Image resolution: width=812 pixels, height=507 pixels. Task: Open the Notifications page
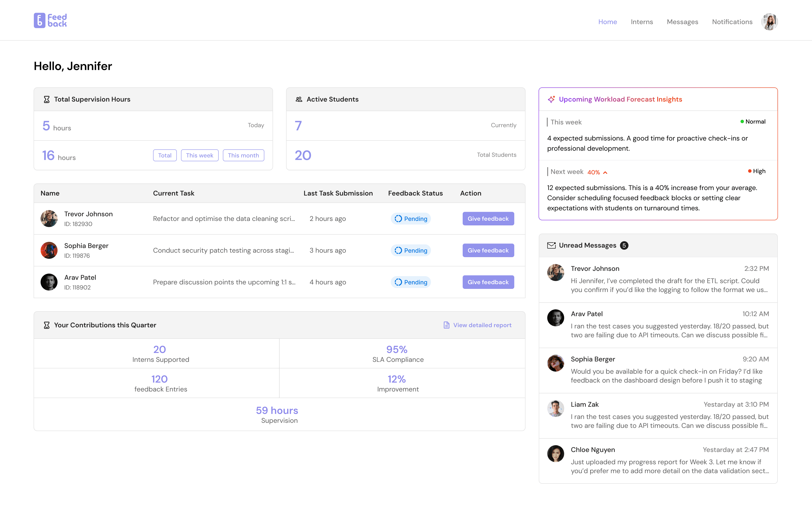click(732, 22)
